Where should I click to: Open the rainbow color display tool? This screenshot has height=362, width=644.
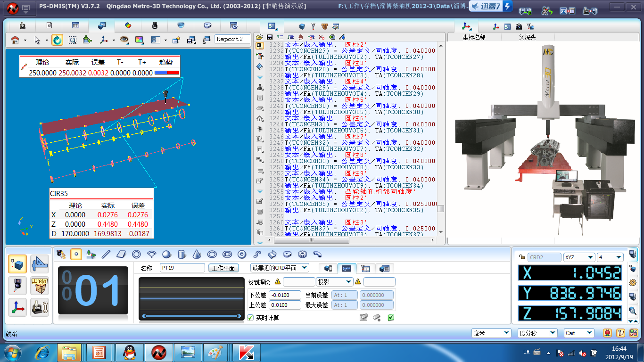coord(139,40)
